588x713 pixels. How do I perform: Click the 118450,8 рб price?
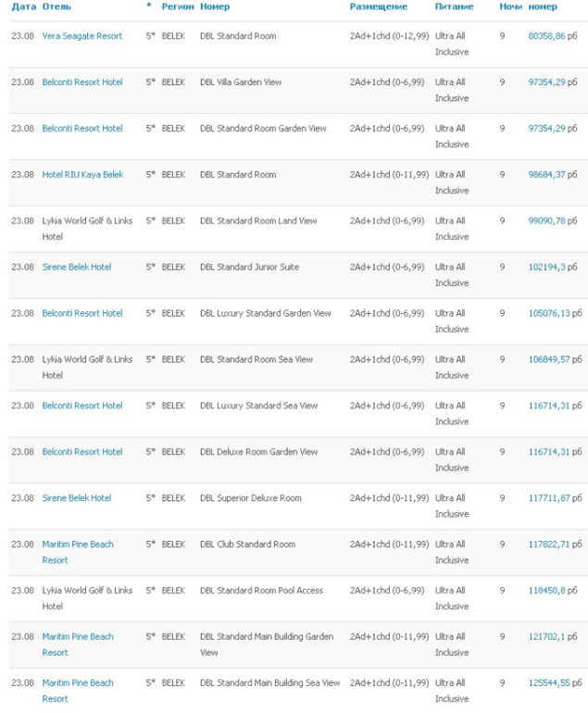pyautogui.click(x=553, y=591)
